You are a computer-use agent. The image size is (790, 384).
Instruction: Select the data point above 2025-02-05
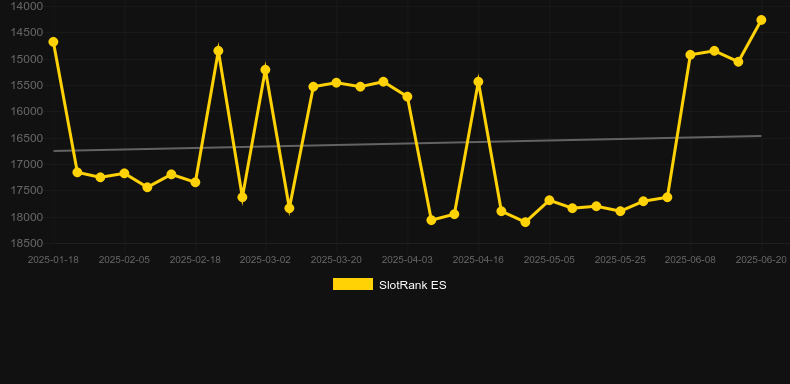124,173
